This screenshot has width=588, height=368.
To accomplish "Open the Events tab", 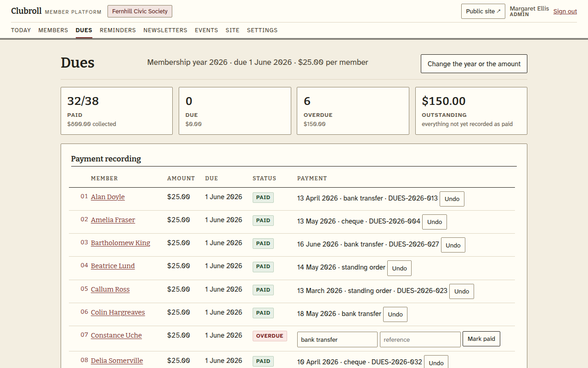I will (x=206, y=30).
